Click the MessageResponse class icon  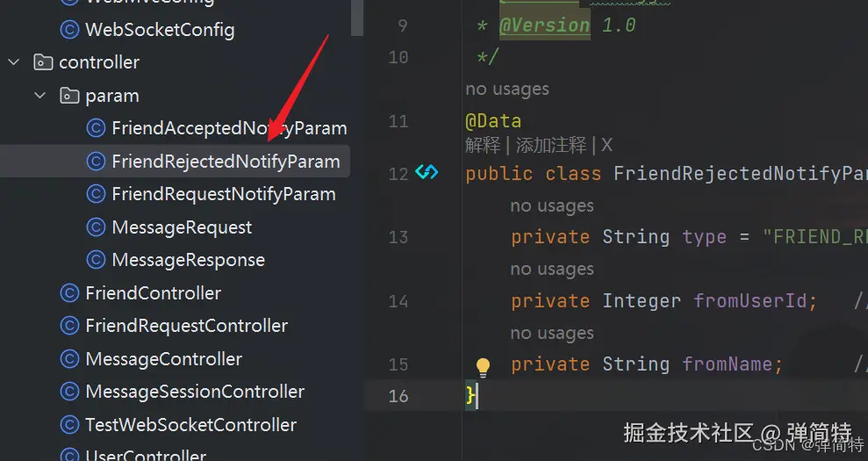(96, 260)
